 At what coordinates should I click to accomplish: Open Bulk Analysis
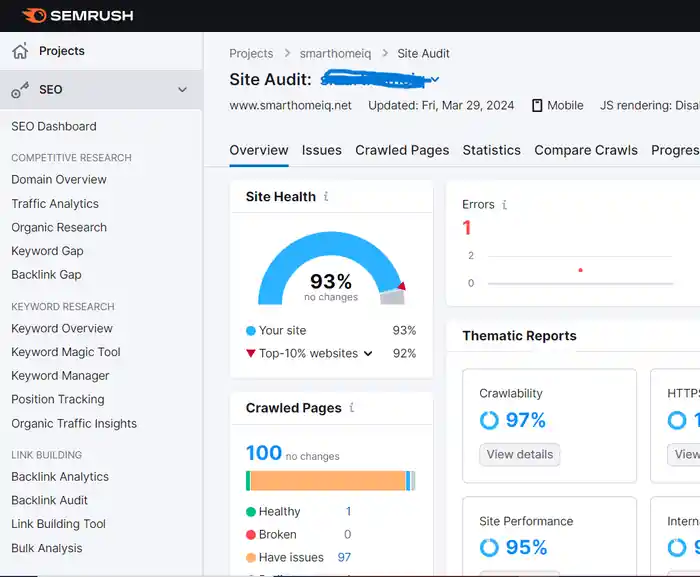tap(47, 548)
